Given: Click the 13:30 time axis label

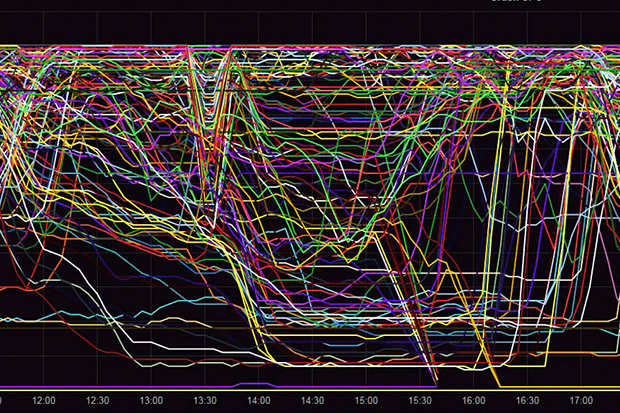Looking at the screenshot, I should [x=205, y=401].
